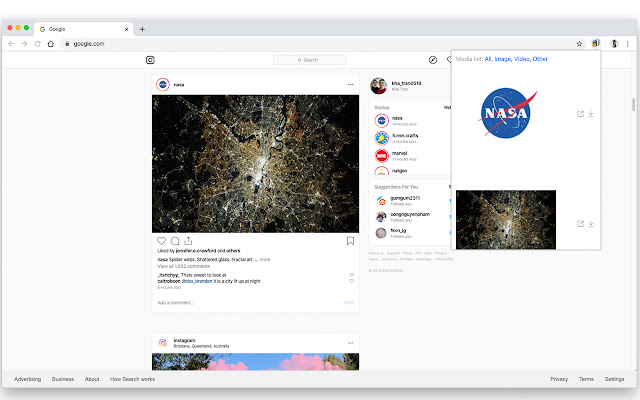
Task: Go back with the browser back arrow
Action: click(11, 44)
